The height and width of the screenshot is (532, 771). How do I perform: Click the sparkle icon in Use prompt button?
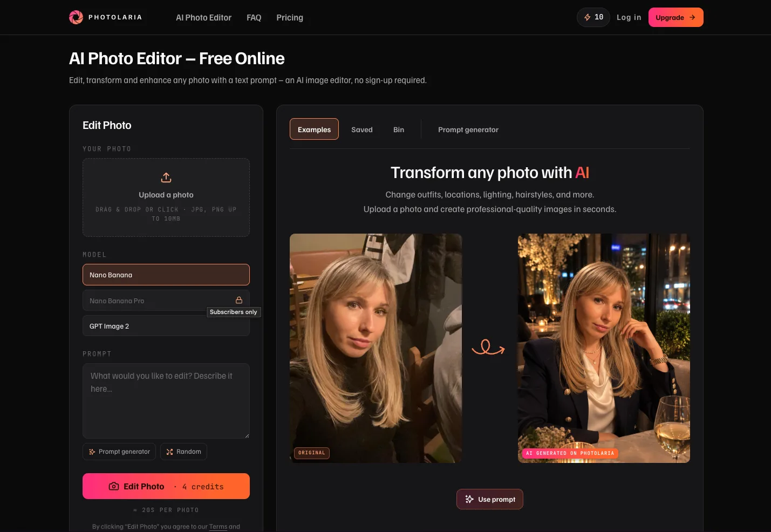pos(469,499)
